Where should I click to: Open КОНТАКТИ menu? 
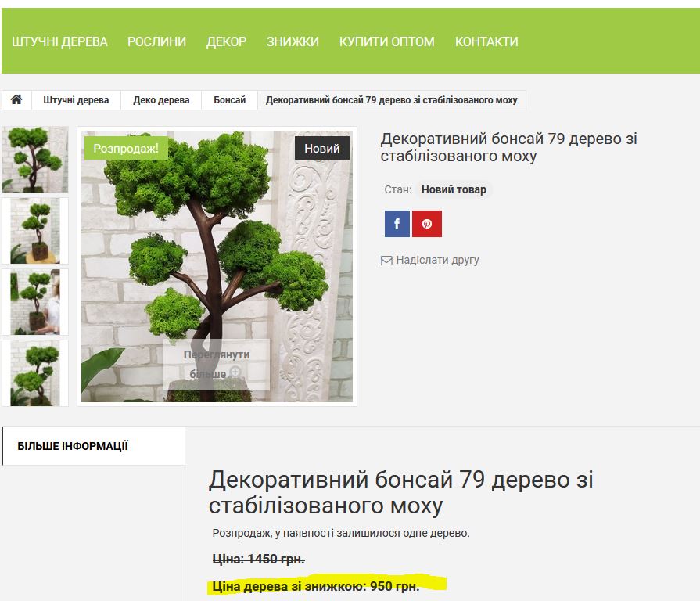(485, 41)
